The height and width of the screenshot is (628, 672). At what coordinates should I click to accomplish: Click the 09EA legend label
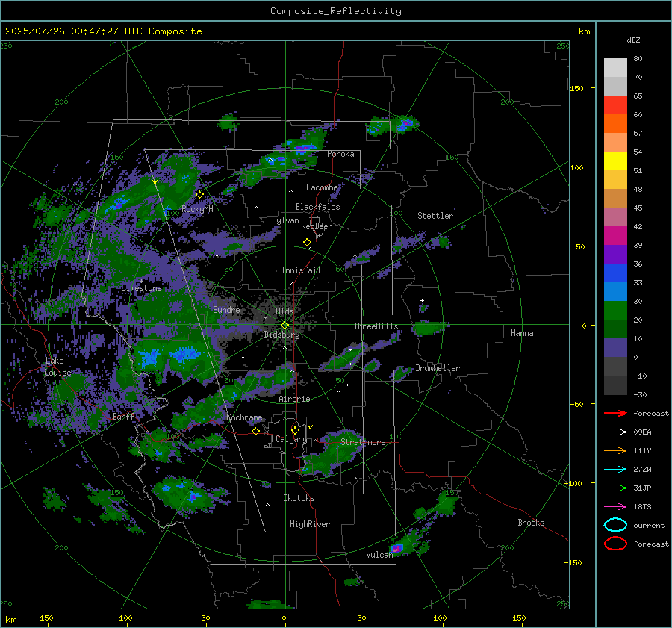click(642, 432)
